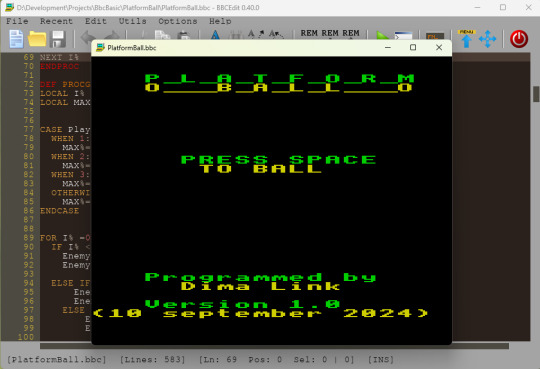Click the editor's horizontal scrollbar
The image size is (540, 369).
coord(274,346)
